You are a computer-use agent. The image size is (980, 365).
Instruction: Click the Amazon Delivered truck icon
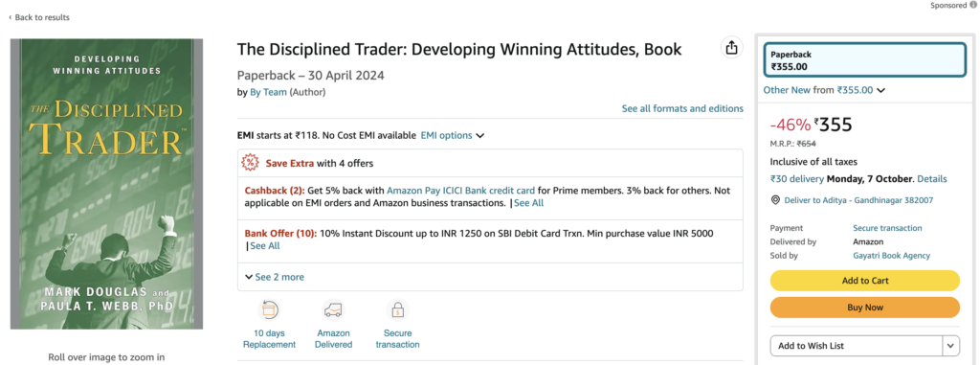(333, 309)
